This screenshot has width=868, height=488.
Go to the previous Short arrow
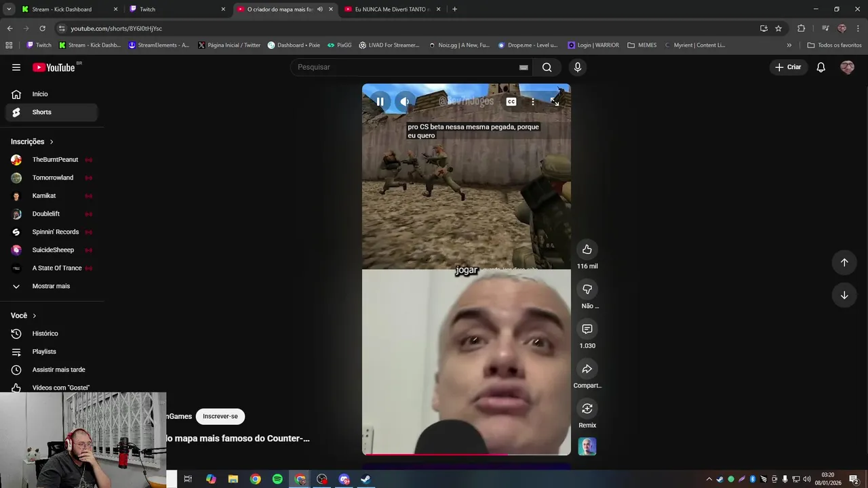click(x=844, y=262)
